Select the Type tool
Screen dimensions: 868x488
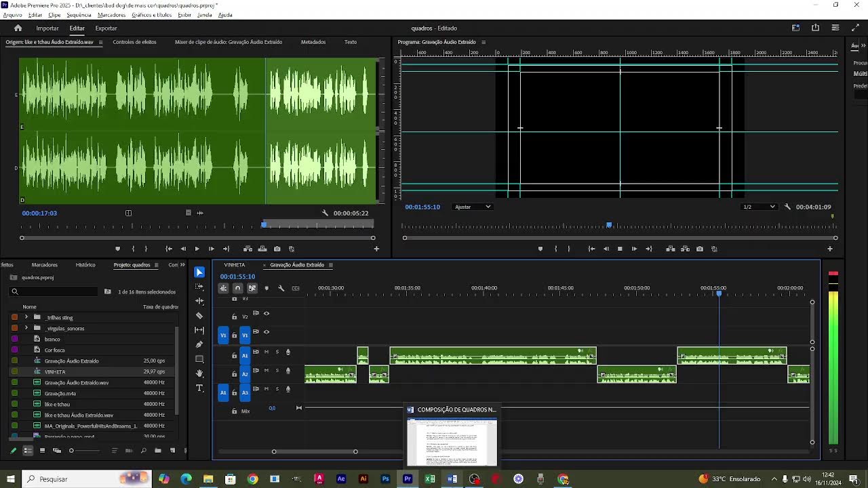199,388
